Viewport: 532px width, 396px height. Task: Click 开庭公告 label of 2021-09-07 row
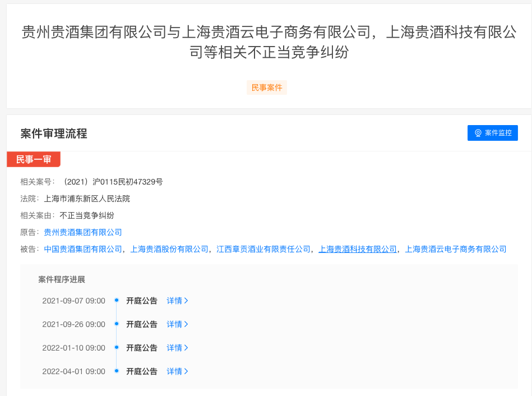142,301
